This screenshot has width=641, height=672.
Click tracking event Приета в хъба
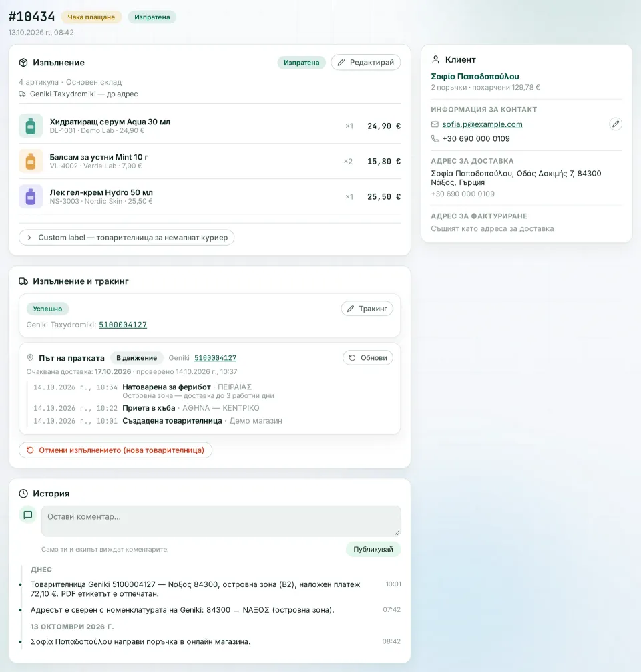point(149,408)
